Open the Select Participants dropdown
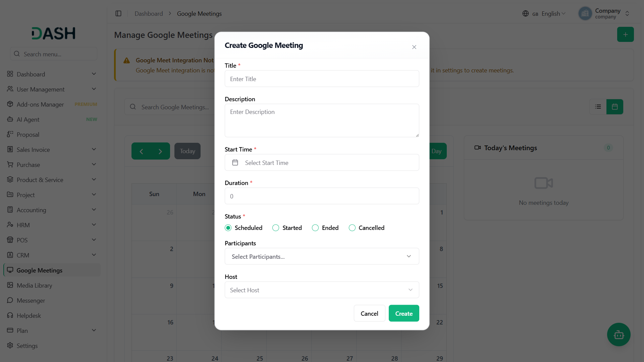 pyautogui.click(x=322, y=256)
